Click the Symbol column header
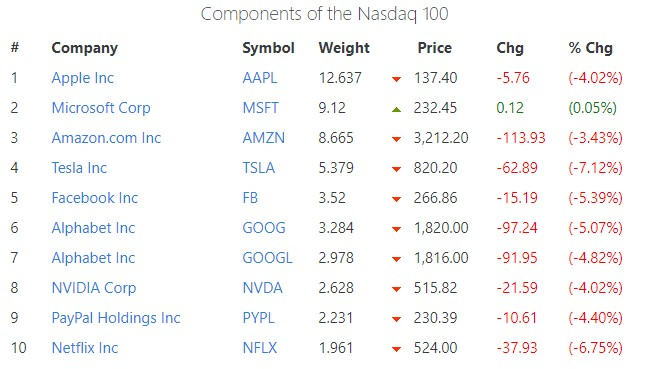The height and width of the screenshot is (369, 646). point(268,48)
